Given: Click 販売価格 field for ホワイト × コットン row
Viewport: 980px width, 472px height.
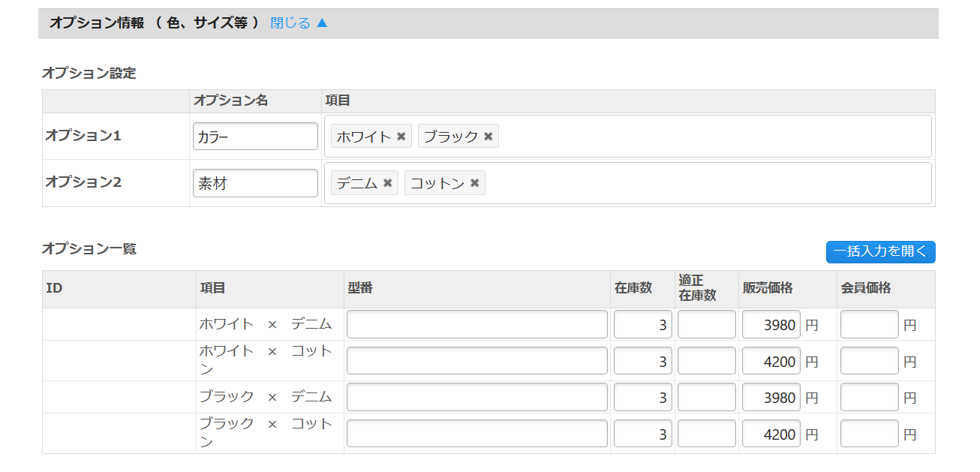Looking at the screenshot, I should (x=771, y=361).
